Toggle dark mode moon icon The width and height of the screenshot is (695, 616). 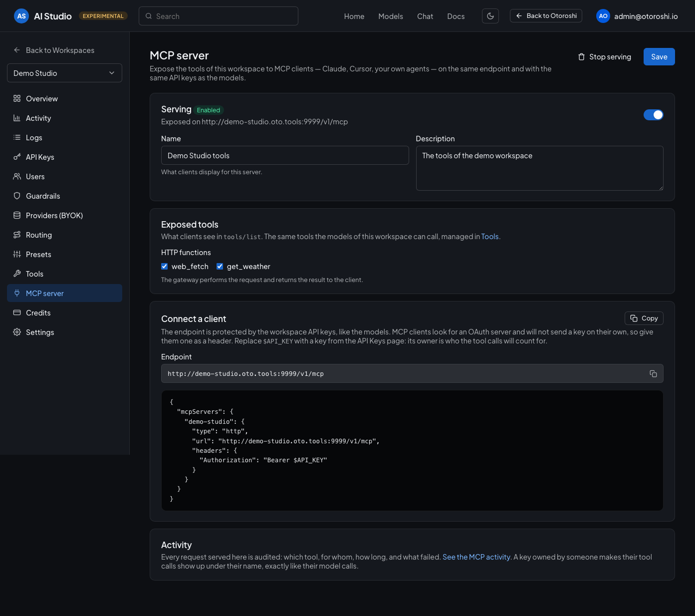[490, 16]
